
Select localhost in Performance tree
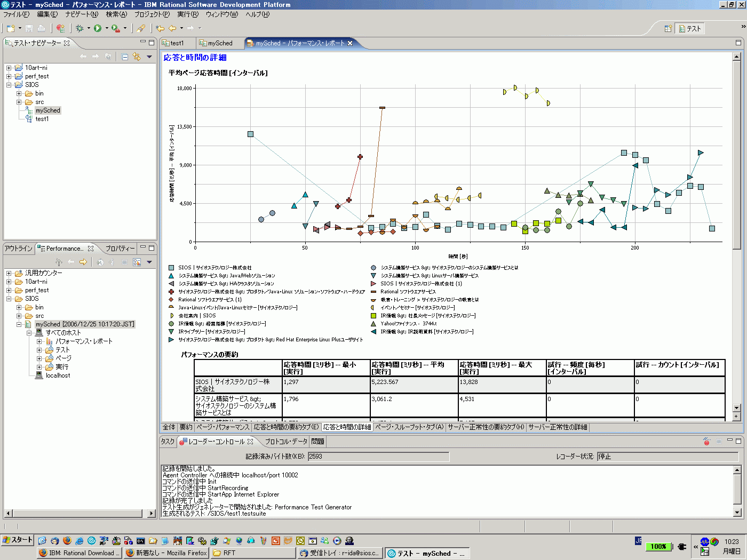coord(58,375)
